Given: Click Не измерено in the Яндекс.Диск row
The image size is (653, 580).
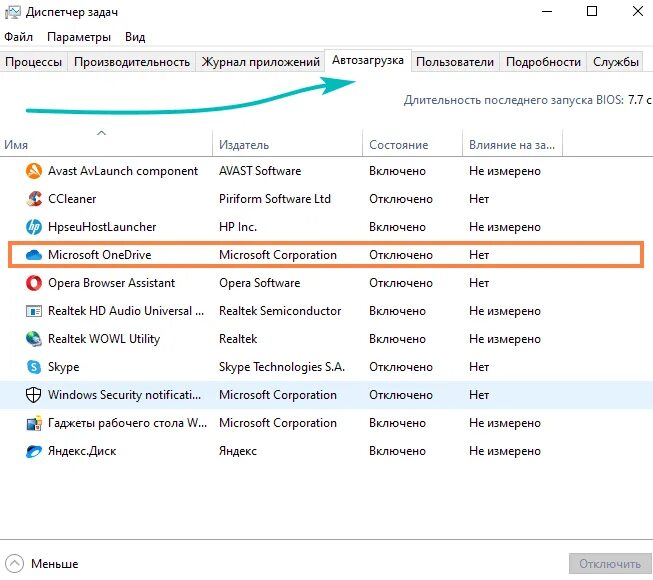Looking at the screenshot, I should [x=505, y=451].
